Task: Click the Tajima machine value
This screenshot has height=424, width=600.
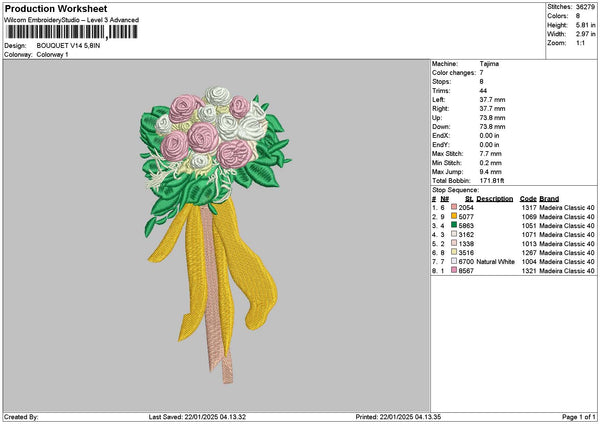Action: click(x=490, y=63)
